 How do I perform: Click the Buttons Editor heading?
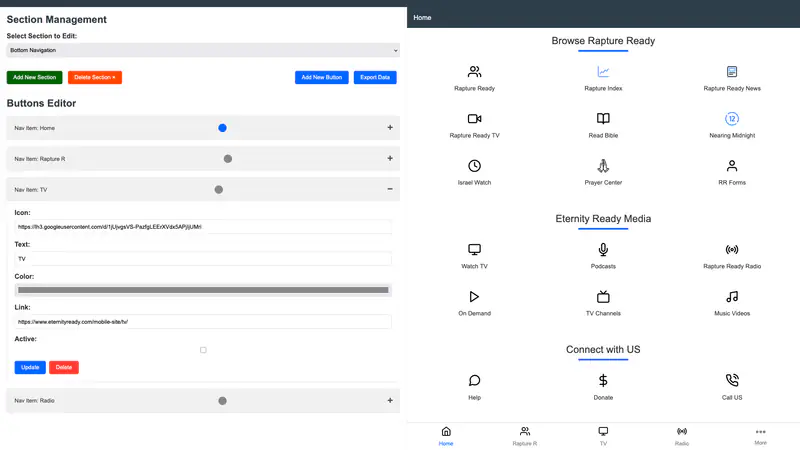41,103
